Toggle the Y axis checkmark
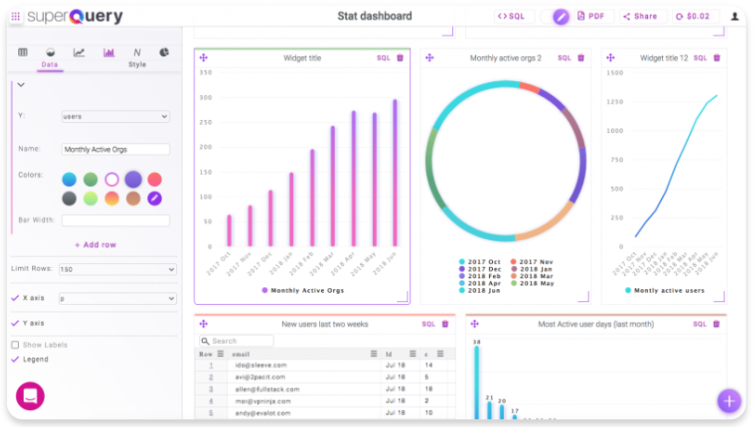 [x=15, y=323]
